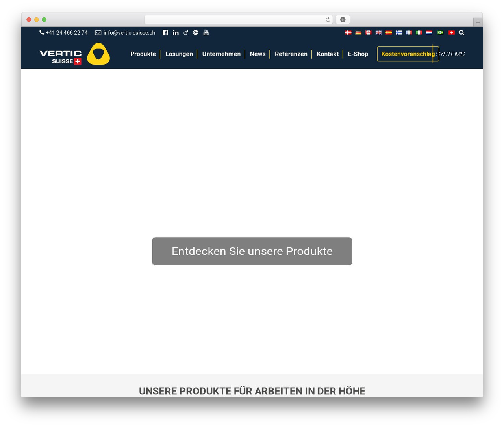Open the LinkedIn profile icon
This screenshot has height=427, width=504.
(x=176, y=33)
